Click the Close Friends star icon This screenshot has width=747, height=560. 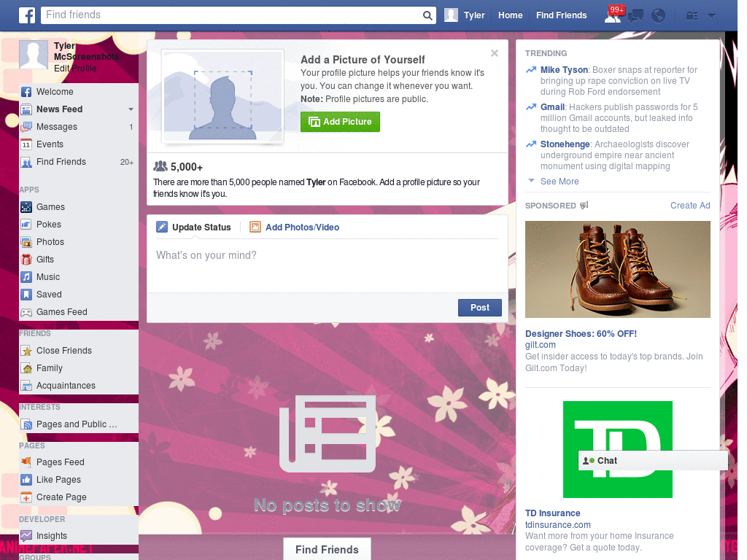click(27, 351)
